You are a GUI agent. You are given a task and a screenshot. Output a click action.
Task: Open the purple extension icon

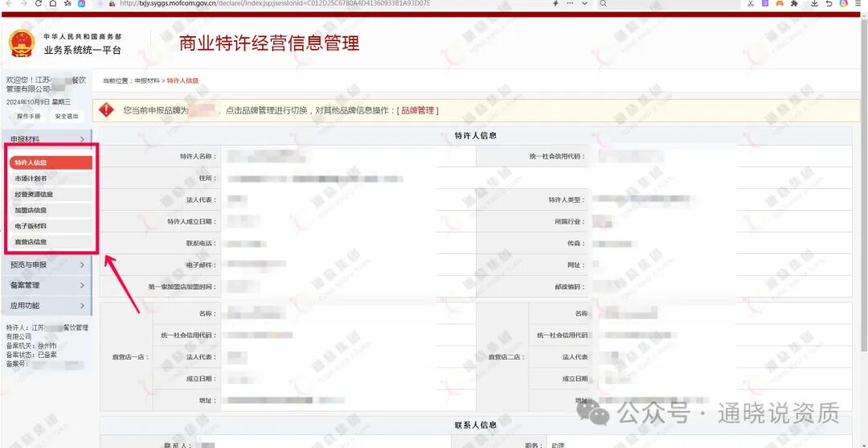pyautogui.click(x=766, y=3)
